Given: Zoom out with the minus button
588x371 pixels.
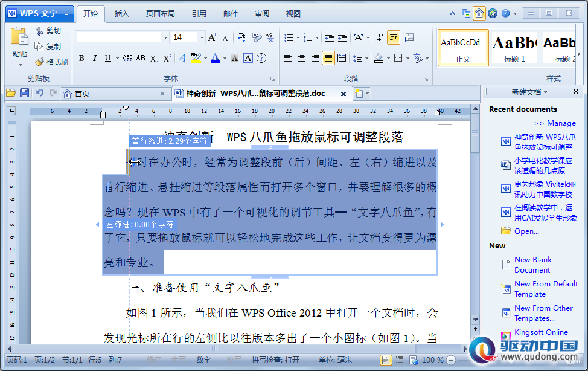Looking at the screenshot, I should 451,360.
